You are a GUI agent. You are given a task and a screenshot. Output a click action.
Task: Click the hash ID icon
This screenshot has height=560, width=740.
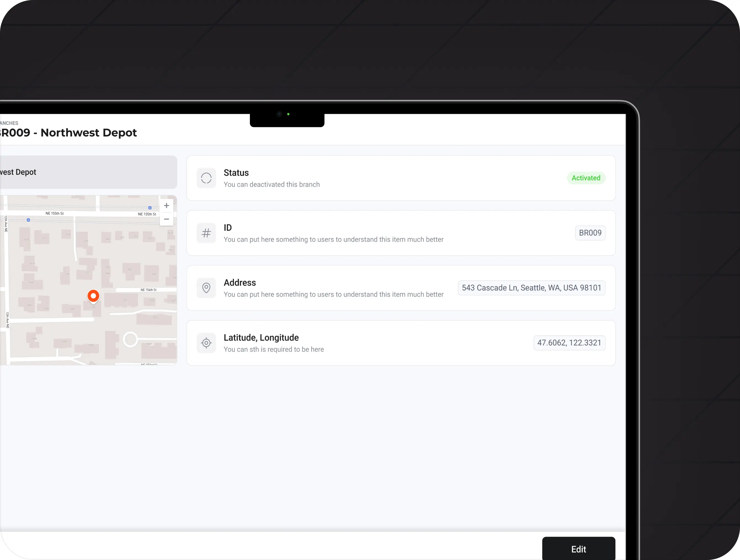coord(206,233)
